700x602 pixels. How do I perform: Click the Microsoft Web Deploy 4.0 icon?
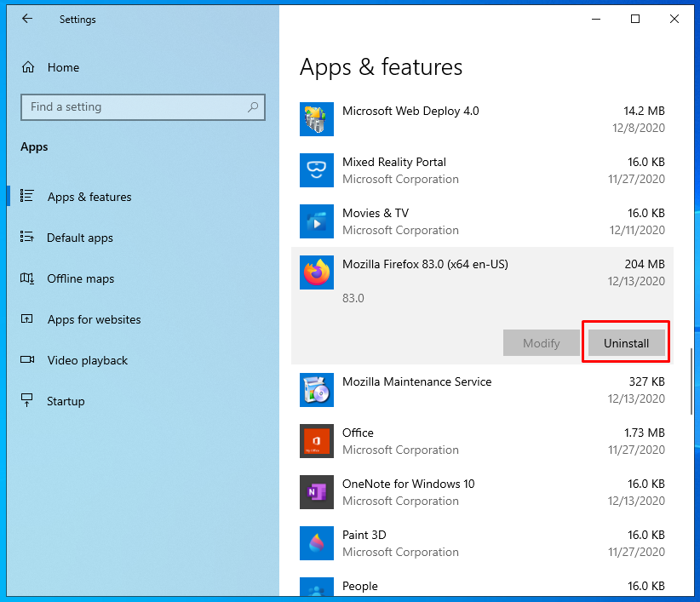317,119
